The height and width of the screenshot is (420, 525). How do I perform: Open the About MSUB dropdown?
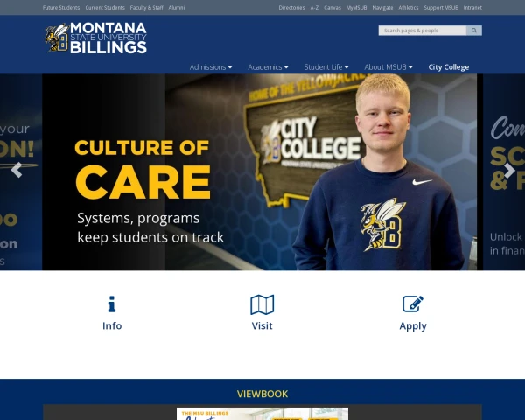click(x=388, y=67)
